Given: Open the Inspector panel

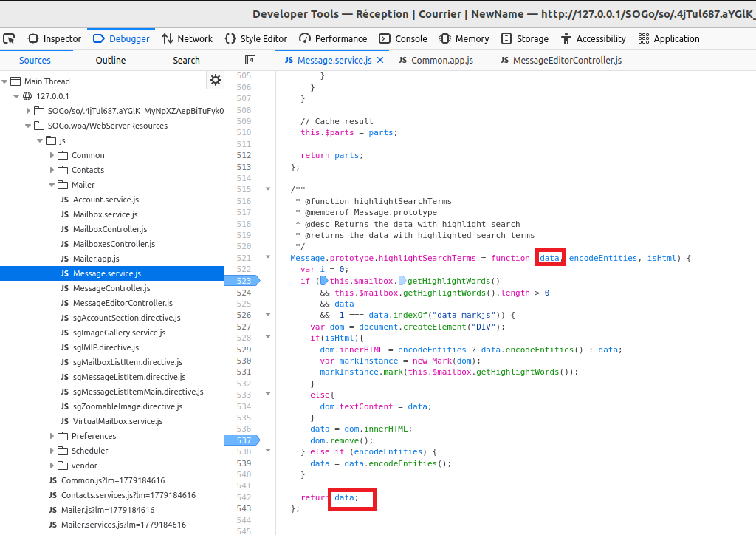Looking at the screenshot, I should 55,38.
